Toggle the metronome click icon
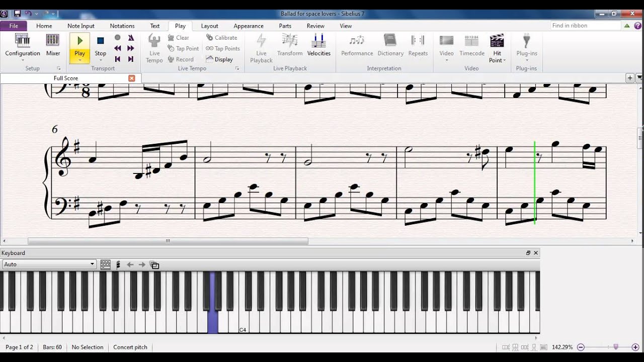644x362 pixels. (131, 38)
